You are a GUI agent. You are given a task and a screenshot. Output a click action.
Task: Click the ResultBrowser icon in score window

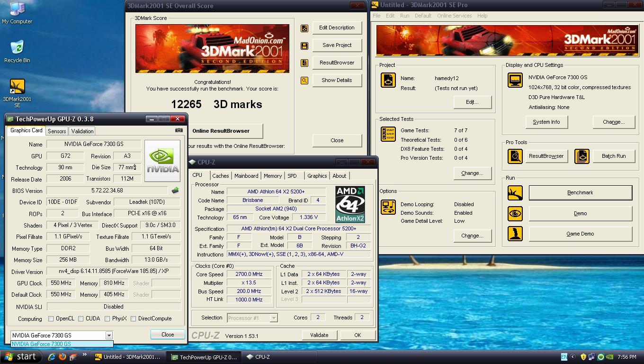(x=304, y=63)
